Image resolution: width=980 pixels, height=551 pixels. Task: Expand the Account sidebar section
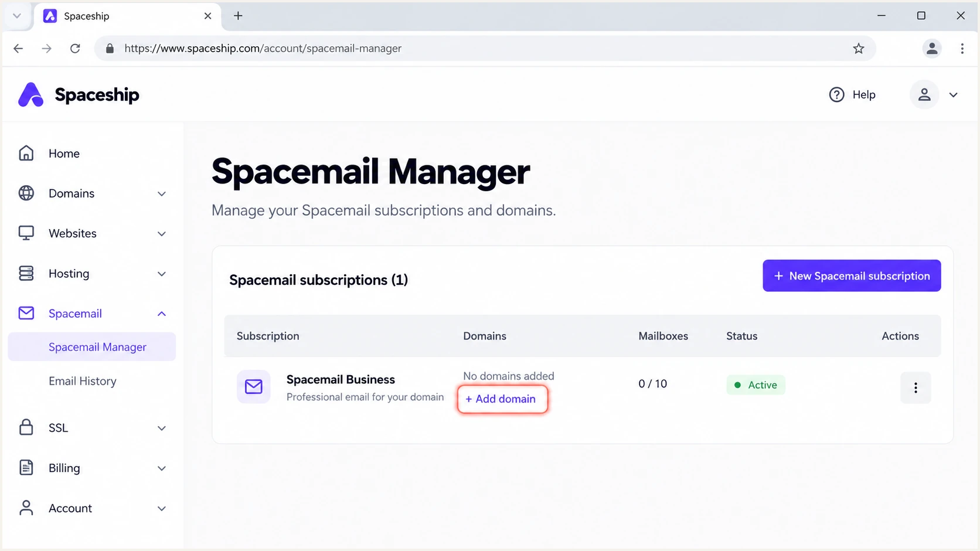pyautogui.click(x=162, y=508)
